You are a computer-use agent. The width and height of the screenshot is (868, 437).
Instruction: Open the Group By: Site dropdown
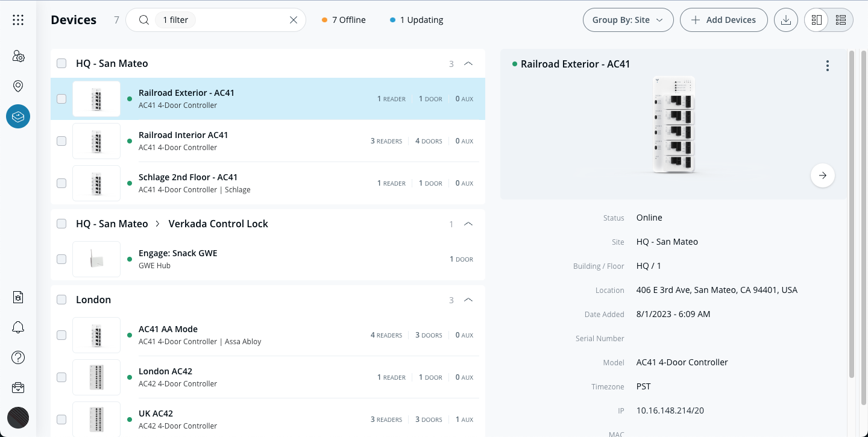pyautogui.click(x=627, y=20)
